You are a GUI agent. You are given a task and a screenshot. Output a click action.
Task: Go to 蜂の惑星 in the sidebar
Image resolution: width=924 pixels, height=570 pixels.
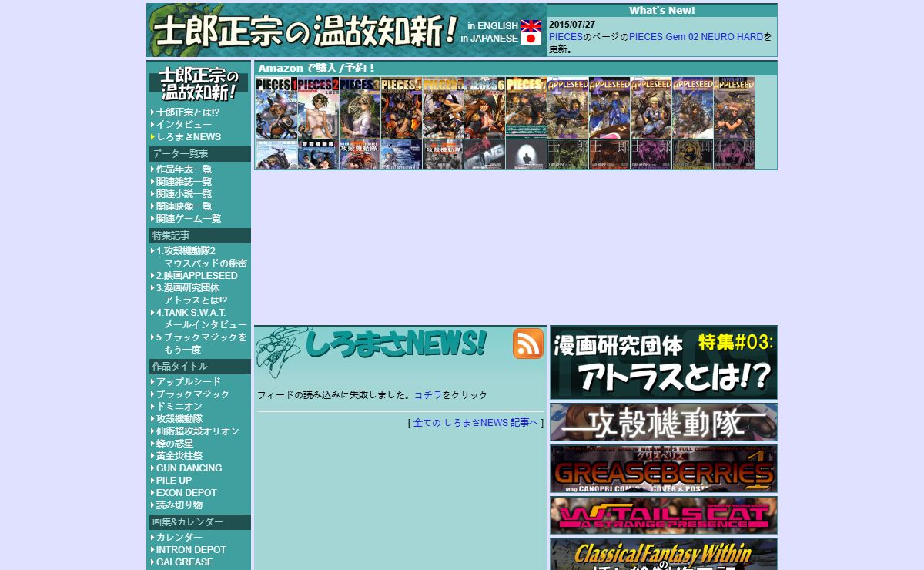(174, 444)
